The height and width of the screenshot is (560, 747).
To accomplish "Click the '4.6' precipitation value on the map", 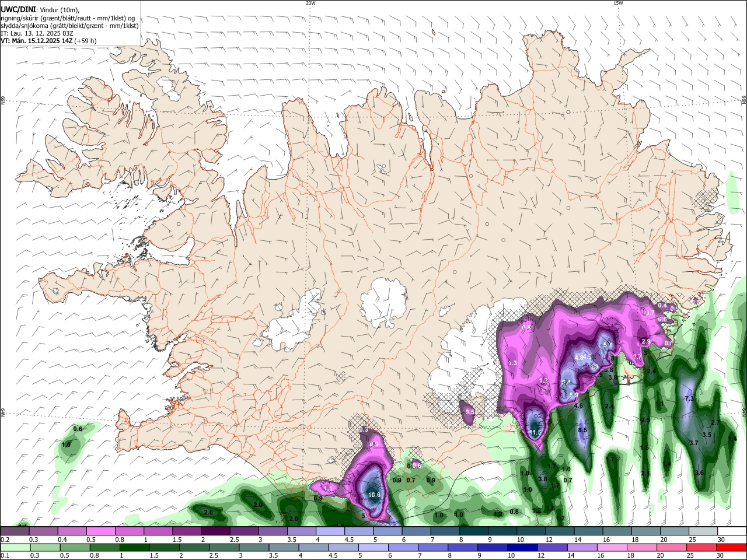I will (x=578, y=405).
